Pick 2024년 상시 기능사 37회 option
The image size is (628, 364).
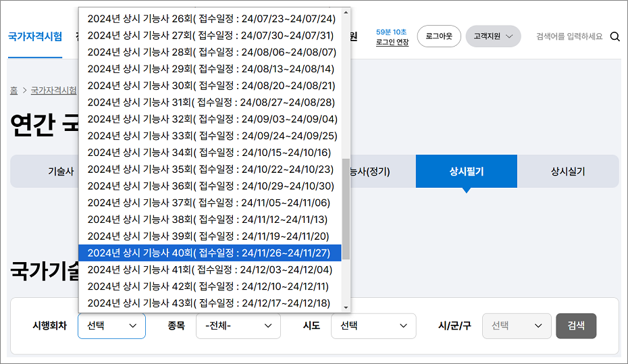tap(210, 203)
